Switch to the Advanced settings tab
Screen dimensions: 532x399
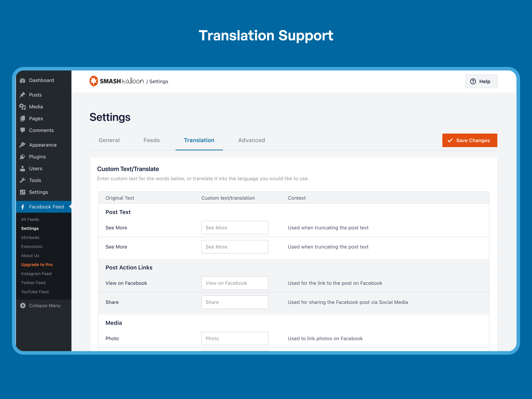[251, 140]
